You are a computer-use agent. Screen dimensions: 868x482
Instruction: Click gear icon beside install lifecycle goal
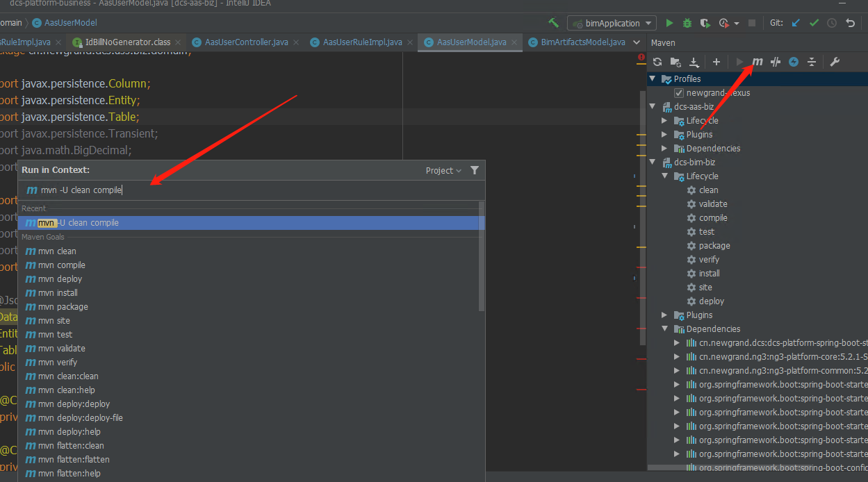pyautogui.click(x=691, y=274)
